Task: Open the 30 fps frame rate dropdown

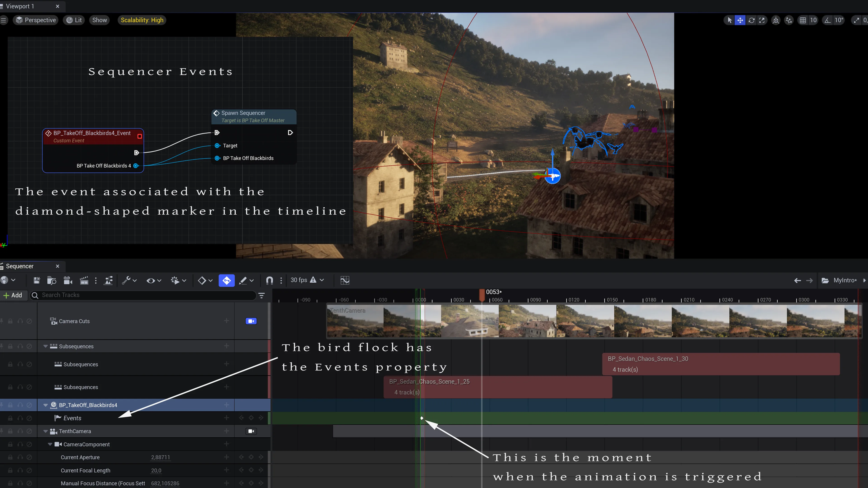Action: [x=307, y=280]
